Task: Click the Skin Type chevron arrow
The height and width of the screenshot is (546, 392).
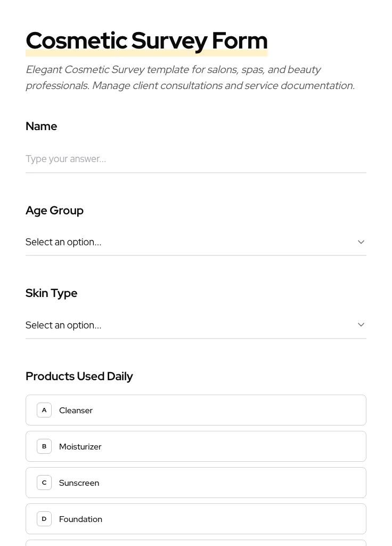Action: (361, 325)
